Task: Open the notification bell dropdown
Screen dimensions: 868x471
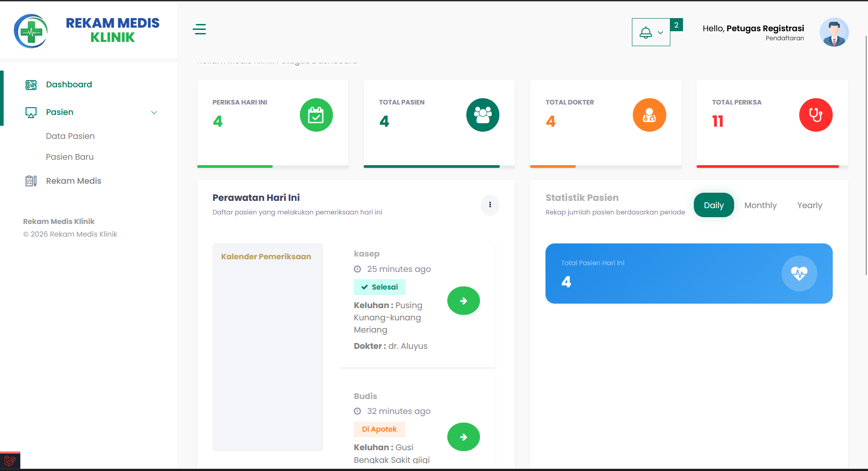Action: pos(650,32)
